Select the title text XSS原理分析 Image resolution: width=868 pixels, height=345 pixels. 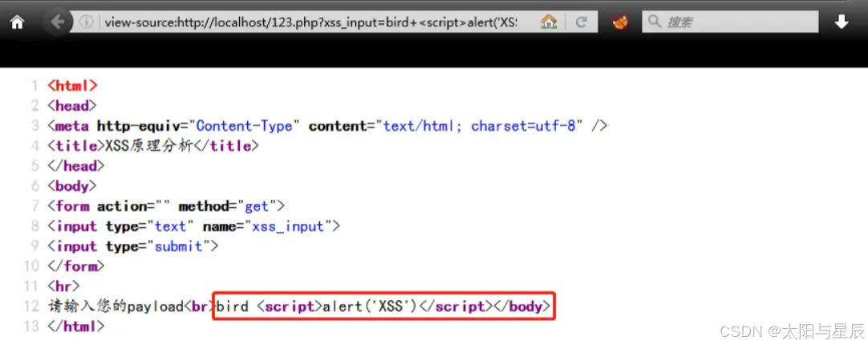(148, 146)
